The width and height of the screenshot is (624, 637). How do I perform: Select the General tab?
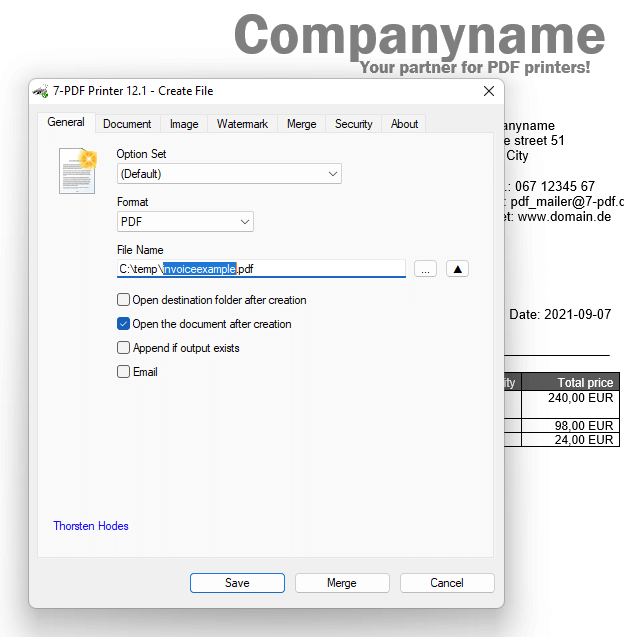(x=66, y=122)
